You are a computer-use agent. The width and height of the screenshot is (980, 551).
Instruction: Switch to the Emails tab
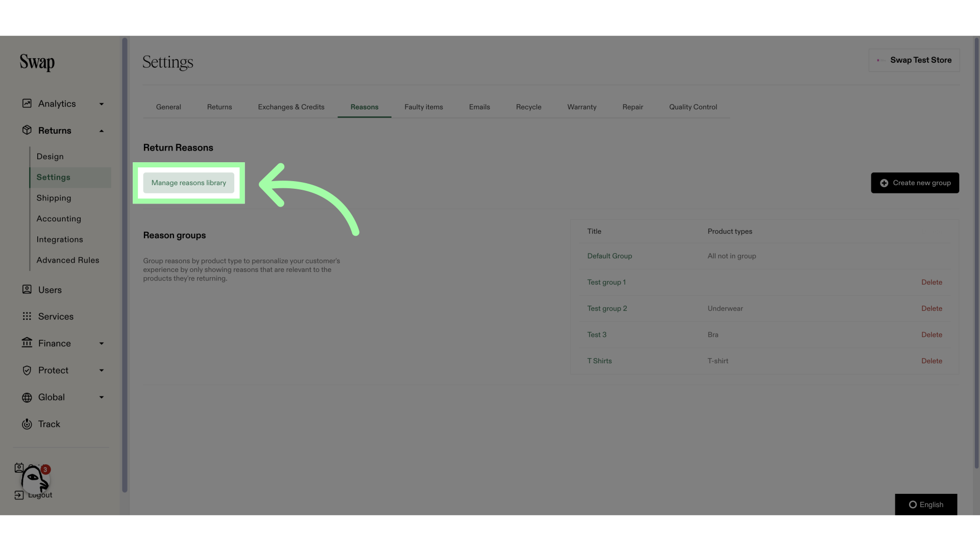click(x=479, y=107)
